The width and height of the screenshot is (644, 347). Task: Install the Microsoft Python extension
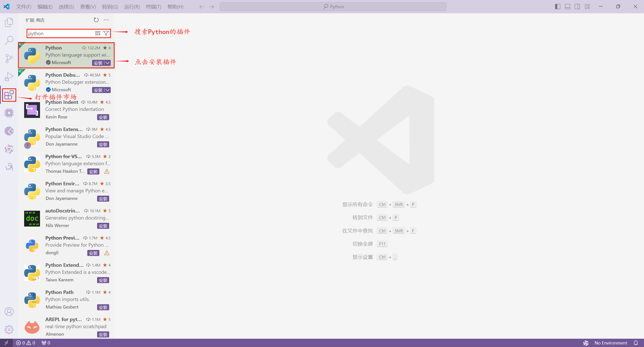98,63
